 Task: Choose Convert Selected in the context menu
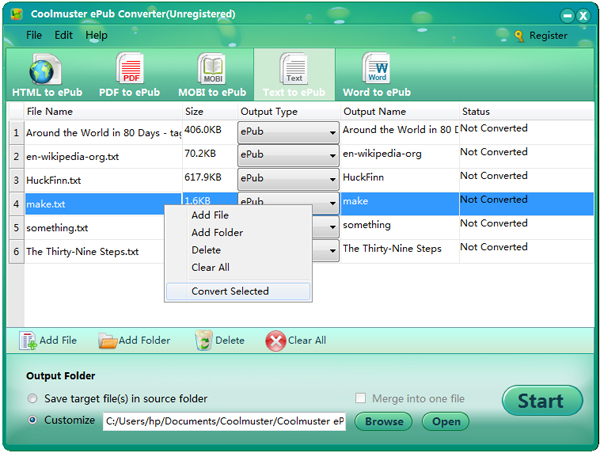click(238, 292)
